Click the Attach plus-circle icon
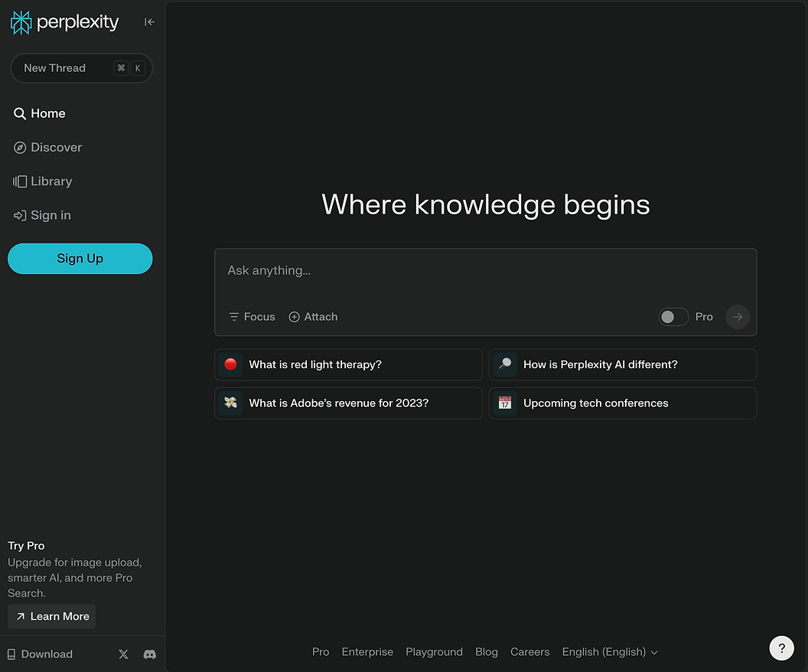Screen dimensions: 808x672 (x=295, y=317)
